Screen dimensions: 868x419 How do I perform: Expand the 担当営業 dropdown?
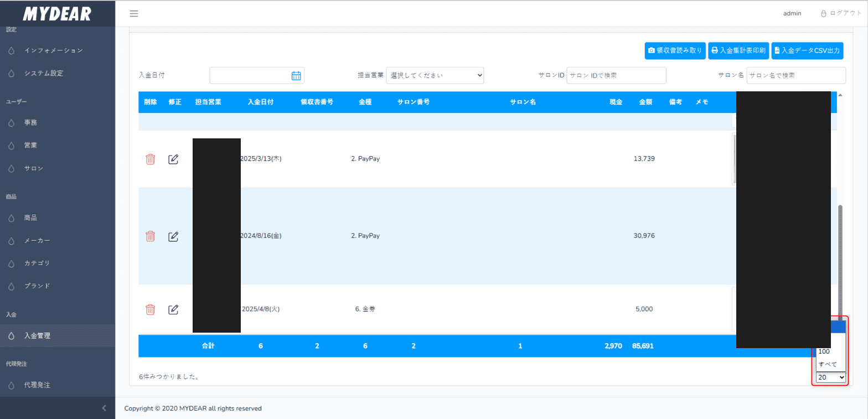435,75
